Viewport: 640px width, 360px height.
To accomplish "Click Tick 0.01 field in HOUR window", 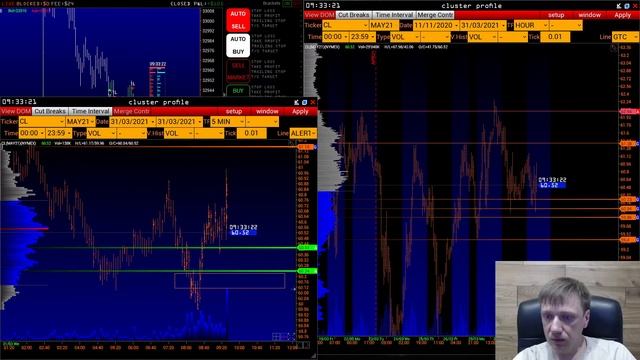I will tap(555, 37).
